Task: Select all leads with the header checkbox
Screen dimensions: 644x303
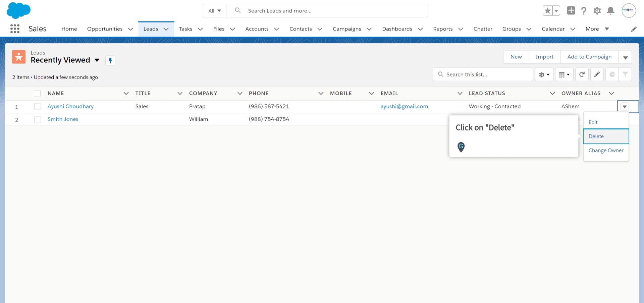Action: (x=37, y=93)
